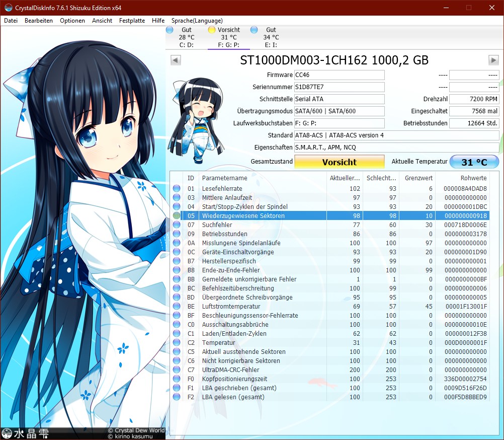Open the Bearbeiten menu
Viewport: 504px width, 440px height.
pos(39,21)
